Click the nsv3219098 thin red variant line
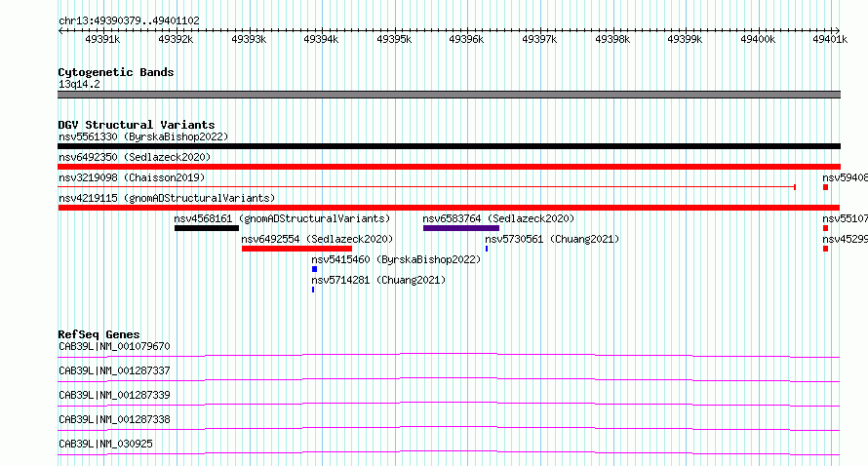 [x=427, y=187]
